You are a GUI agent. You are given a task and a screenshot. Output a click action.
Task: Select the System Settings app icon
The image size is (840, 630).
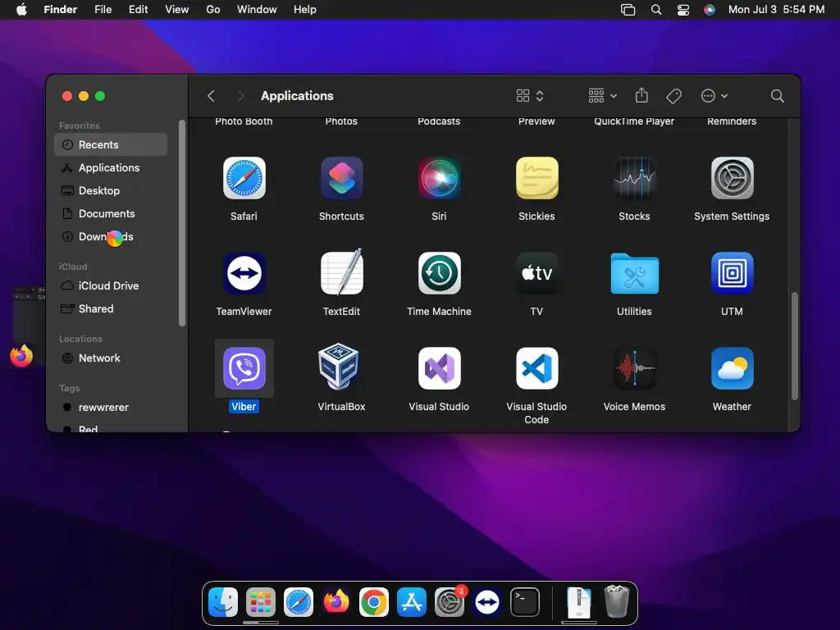tap(732, 178)
